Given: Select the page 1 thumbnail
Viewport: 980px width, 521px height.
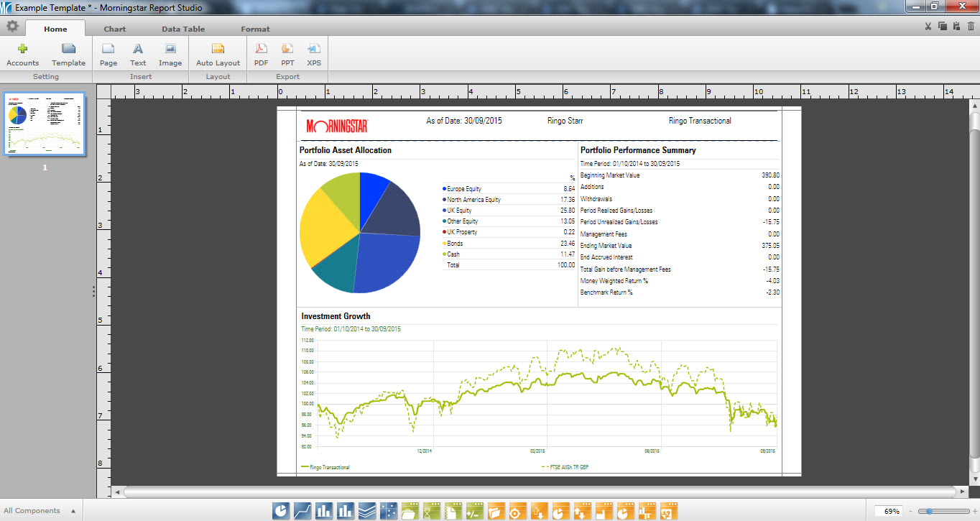Looking at the screenshot, I should (x=45, y=124).
